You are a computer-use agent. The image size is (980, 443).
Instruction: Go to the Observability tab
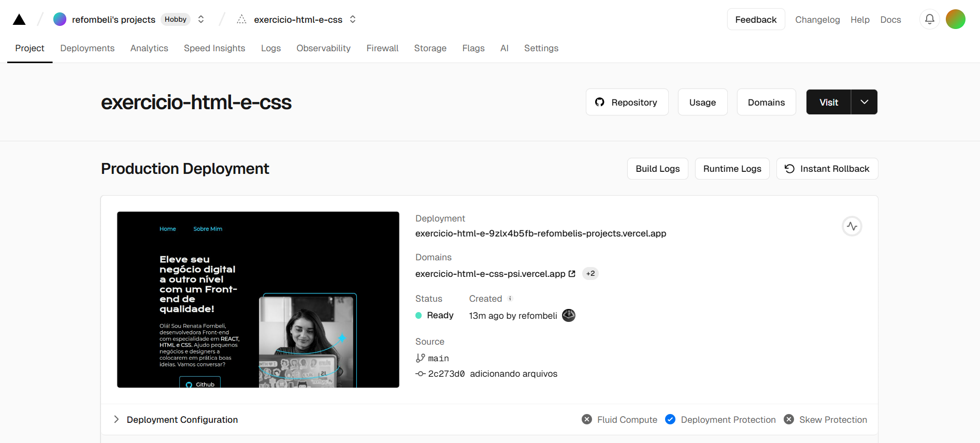(323, 48)
